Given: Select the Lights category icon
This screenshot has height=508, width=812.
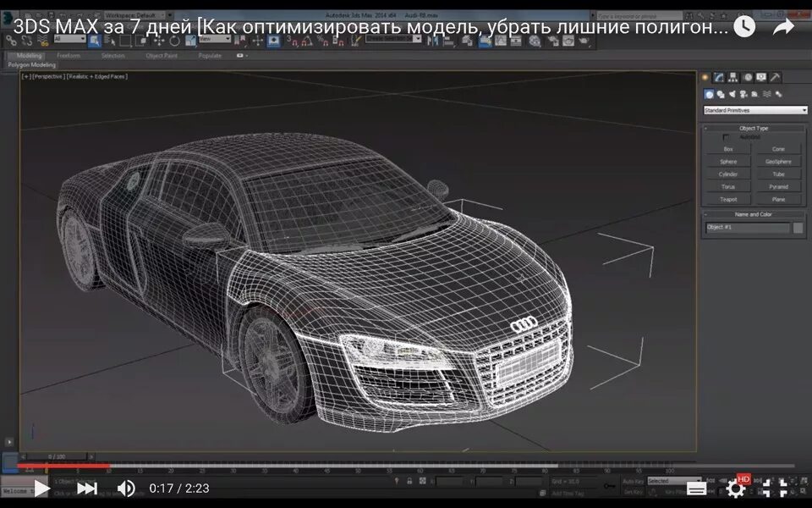Looking at the screenshot, I should (732, 94).
